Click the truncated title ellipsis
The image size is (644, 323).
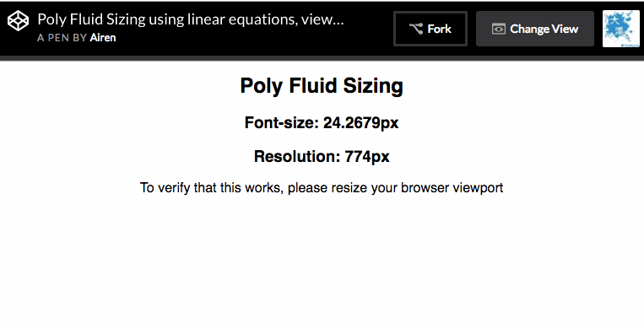click(338, 20)
